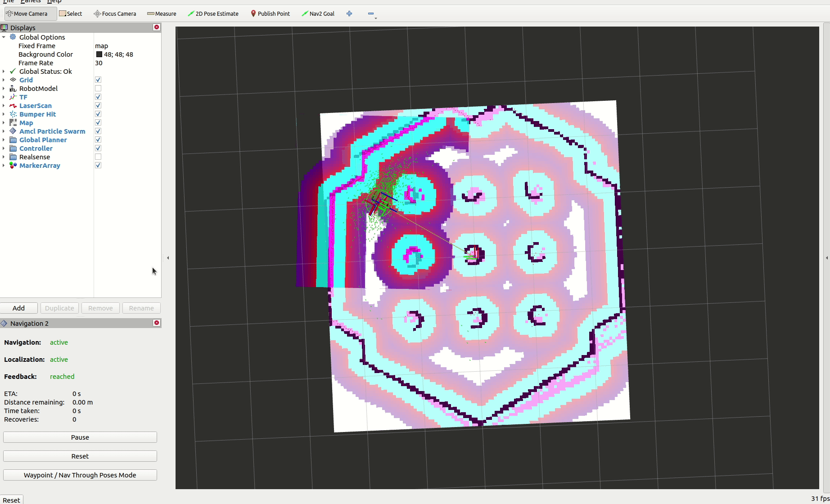
Task: Click the minus remove-tool icon
Action: pyautogui.click(x=371, y=13)
